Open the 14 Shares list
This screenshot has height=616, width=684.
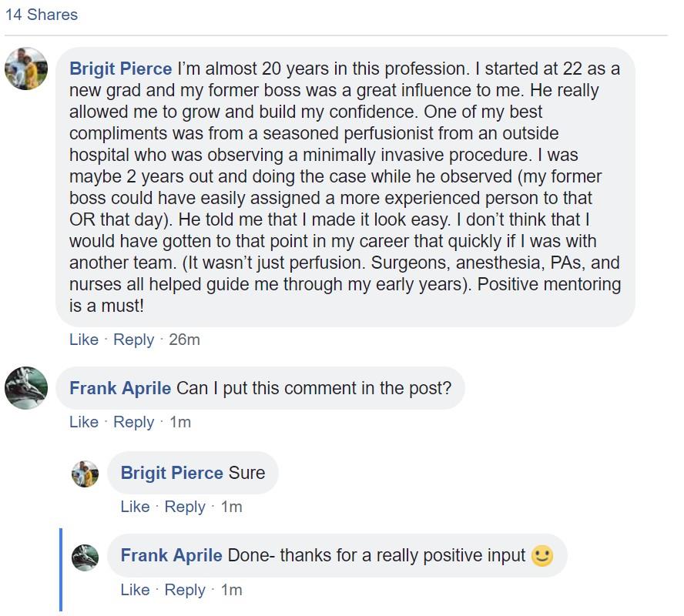coord(41,15)
